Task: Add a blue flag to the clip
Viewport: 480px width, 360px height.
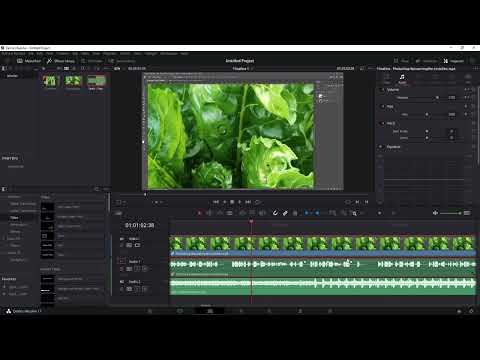Action: [306, 213]
